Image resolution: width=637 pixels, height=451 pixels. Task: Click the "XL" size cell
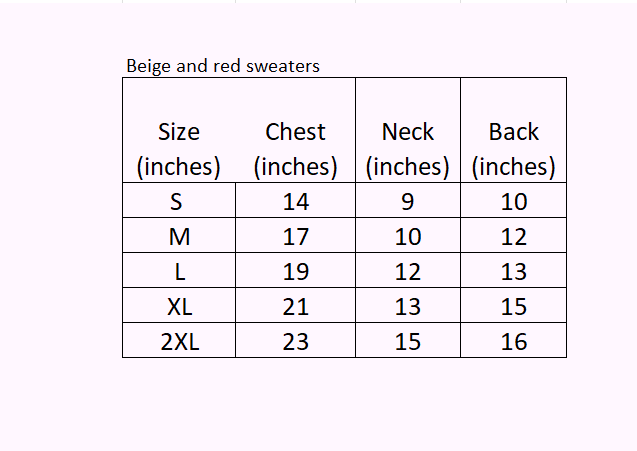[x=179, y=306]
